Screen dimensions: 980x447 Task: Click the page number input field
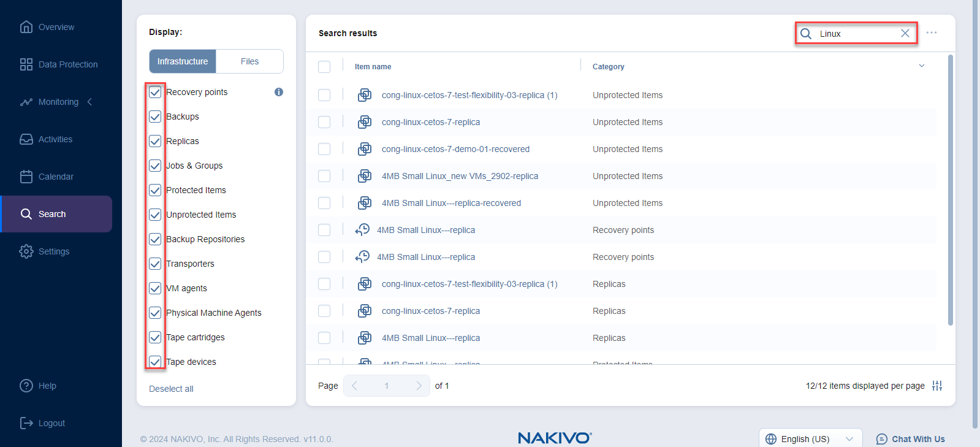[386, 386]
